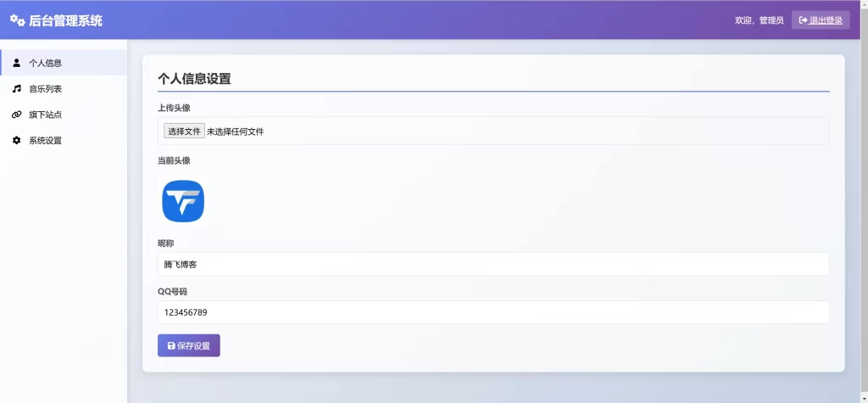Click the QQ号码 field showing 123456789

tap(492, 312)
